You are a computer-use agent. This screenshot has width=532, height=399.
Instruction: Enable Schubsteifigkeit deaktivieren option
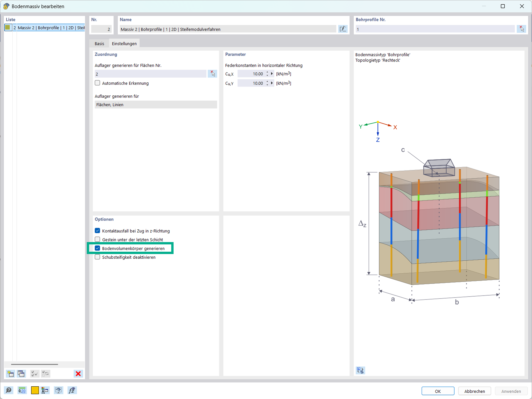97,257
